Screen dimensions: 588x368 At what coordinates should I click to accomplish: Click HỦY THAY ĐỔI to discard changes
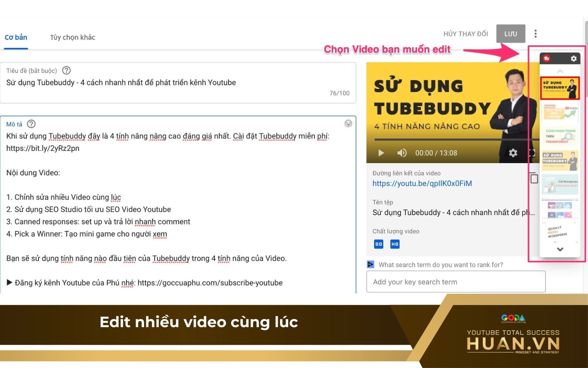(466, 34)
